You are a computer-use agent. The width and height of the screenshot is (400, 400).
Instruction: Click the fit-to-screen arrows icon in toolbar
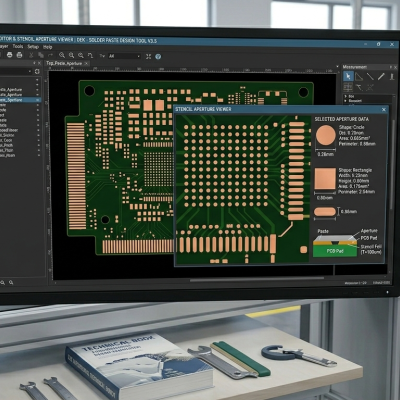tap(148, 56)
